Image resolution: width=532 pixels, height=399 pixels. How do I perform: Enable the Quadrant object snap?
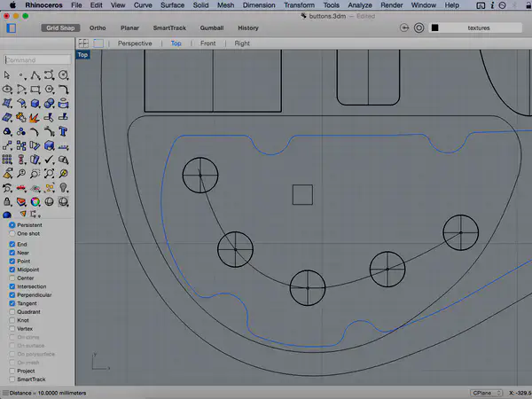(x=12, y=312)
